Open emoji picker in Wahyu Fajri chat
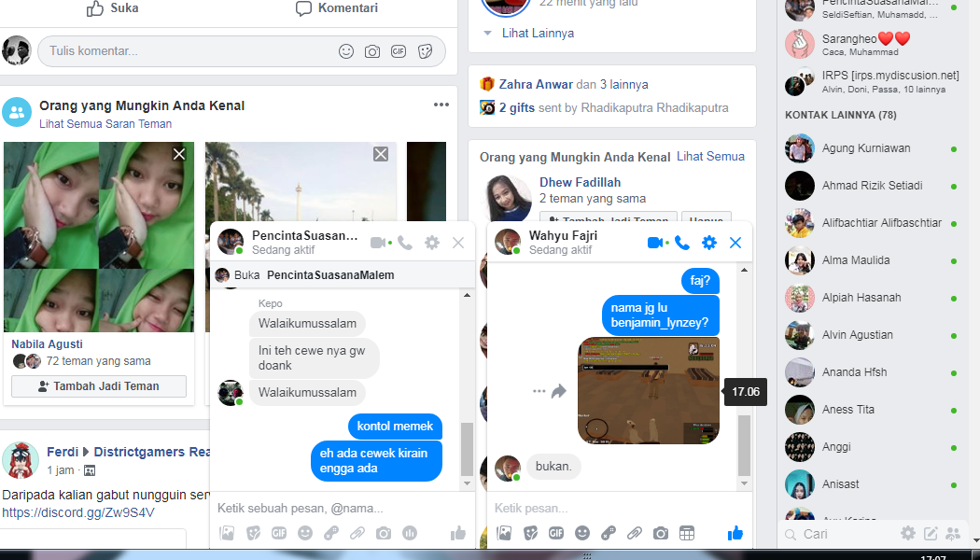This screenshot has width=980, height=560. pos(581,533)
